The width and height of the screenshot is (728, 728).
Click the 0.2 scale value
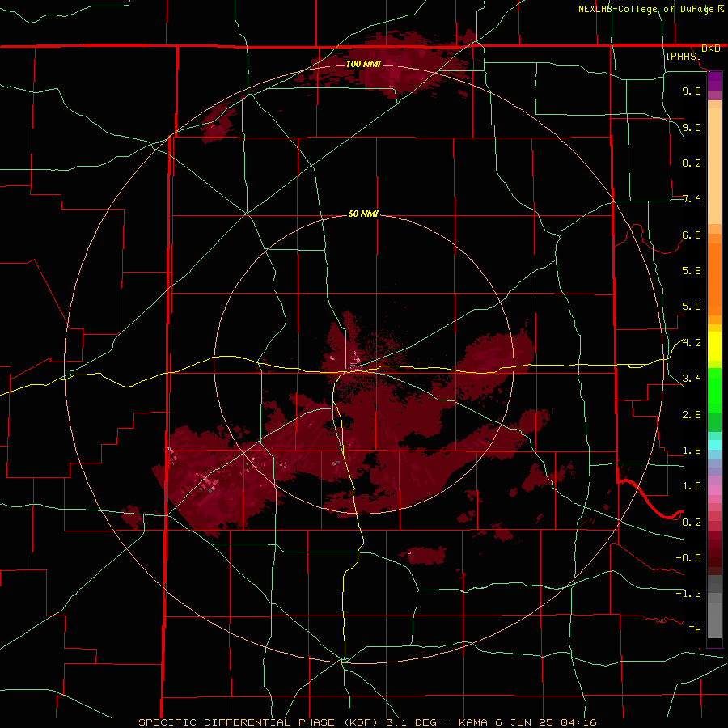click(692, 523)
